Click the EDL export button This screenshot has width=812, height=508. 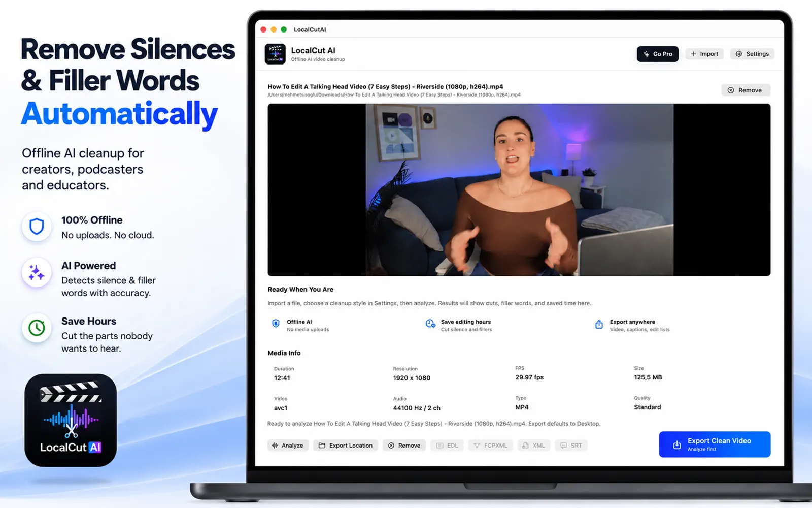(447, 446)
